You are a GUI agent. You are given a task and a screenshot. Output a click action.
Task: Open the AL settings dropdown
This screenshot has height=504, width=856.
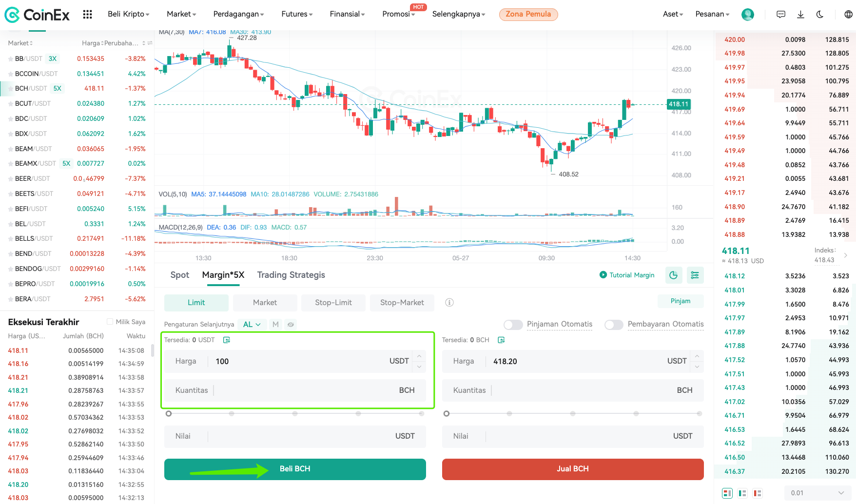pos(252,324)
